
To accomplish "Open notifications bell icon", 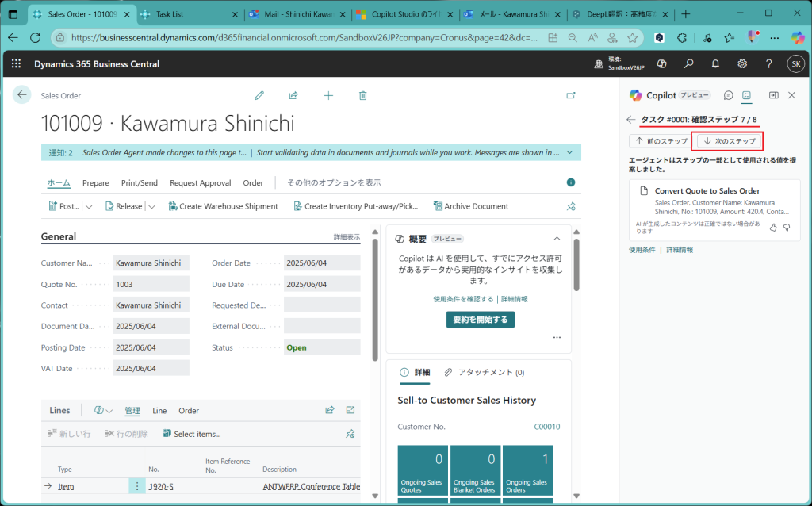I will [x=715, y=63].
